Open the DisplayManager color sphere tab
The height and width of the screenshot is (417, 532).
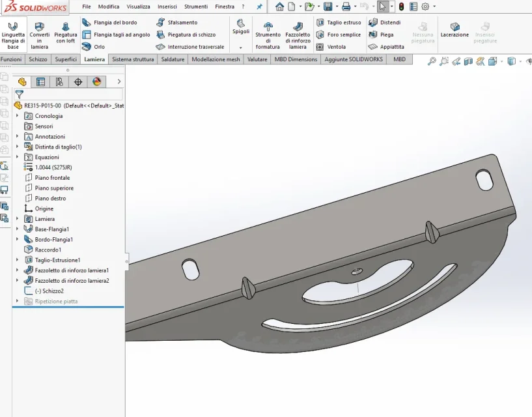pos(96,82)
